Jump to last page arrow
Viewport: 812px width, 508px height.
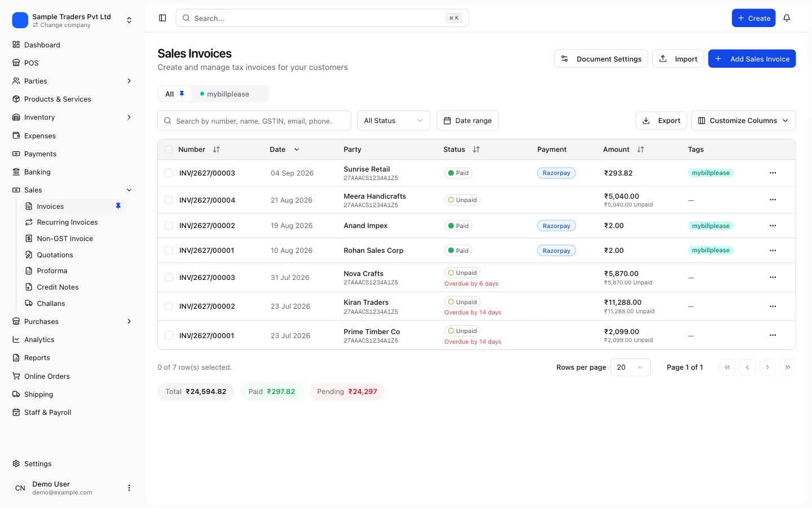click(788, 367)
